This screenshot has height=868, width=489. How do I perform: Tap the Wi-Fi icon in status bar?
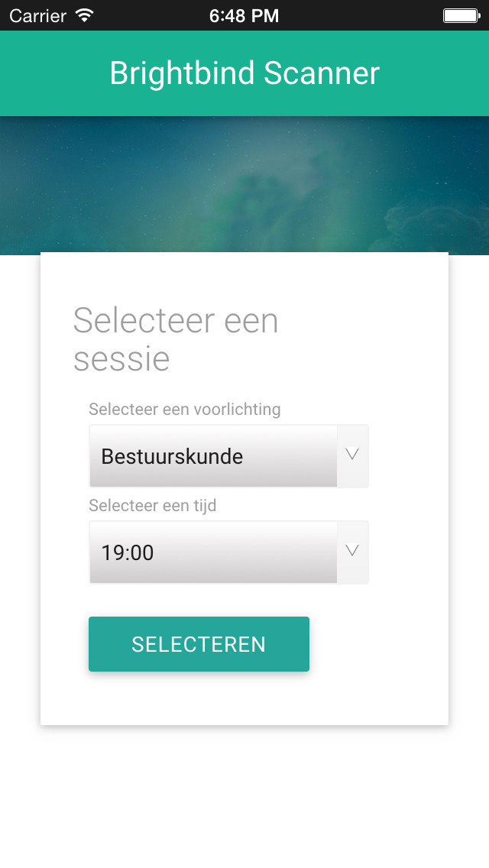click(84, 15)
